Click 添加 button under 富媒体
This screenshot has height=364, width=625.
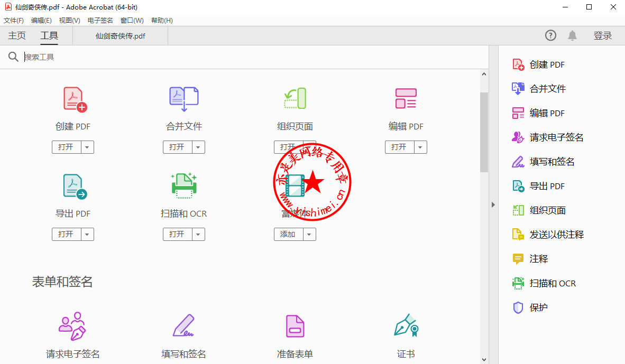click(x=289, y=235)
